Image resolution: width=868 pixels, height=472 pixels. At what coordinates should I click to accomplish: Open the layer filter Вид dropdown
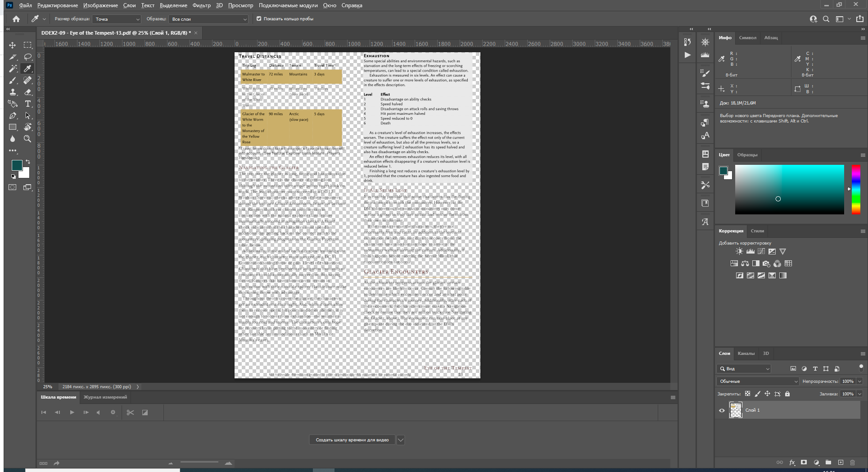744,368
